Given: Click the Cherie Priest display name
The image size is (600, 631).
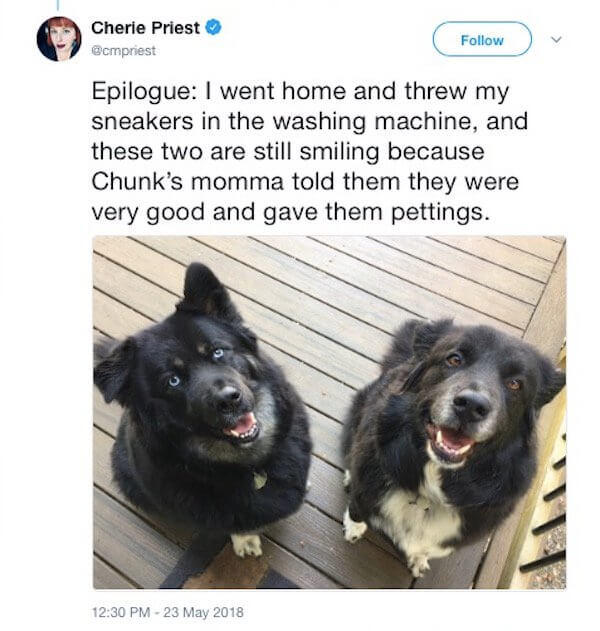Looking at the screenshot, I should coord(145,28).
